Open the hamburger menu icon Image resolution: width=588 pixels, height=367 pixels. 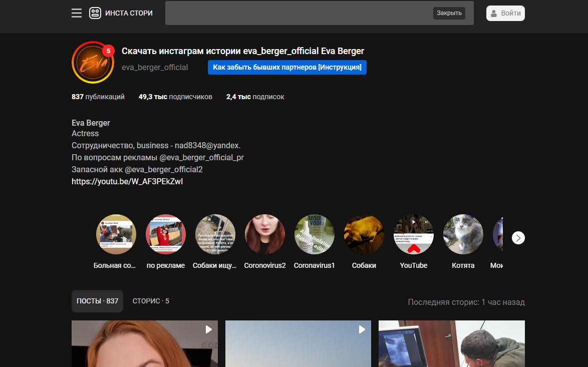point(77,13)
